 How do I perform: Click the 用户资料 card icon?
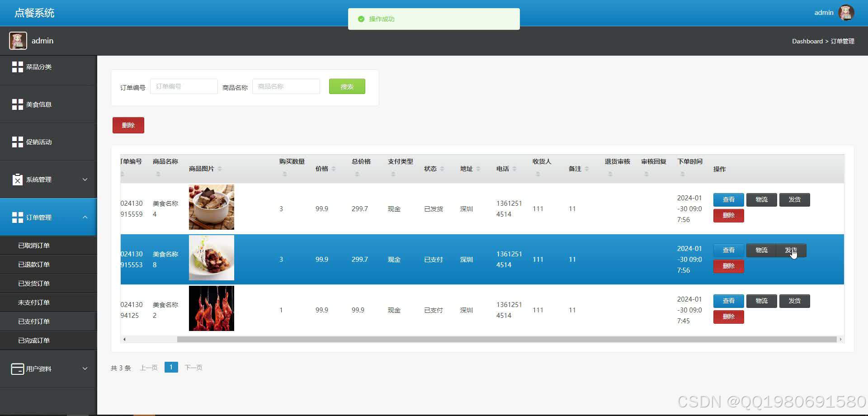coord(17,369)
